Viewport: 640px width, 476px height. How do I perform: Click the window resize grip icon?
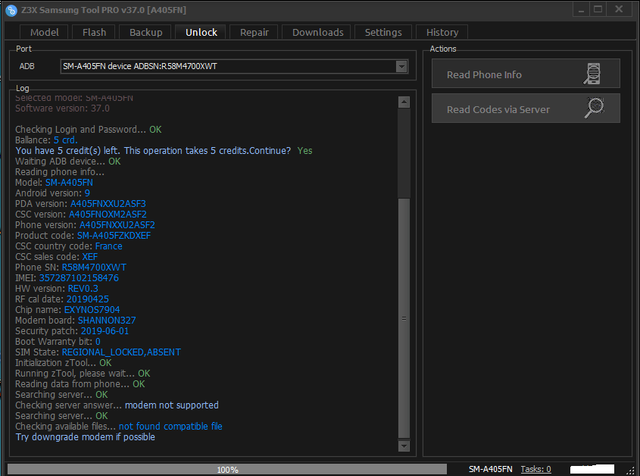(631, 470)
